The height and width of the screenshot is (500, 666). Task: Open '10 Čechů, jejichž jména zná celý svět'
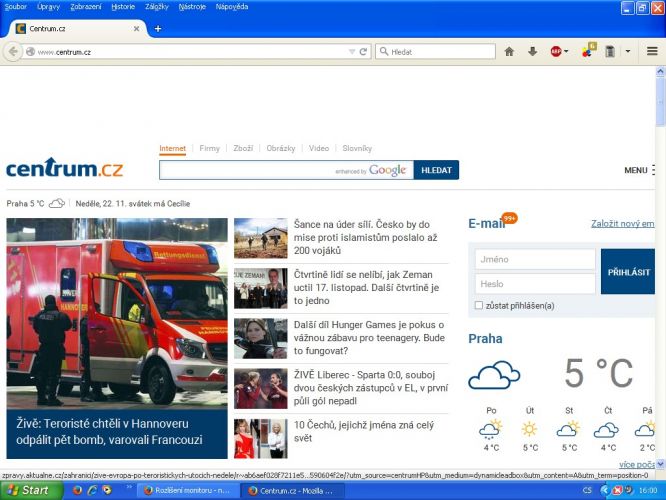pos(364,431)
